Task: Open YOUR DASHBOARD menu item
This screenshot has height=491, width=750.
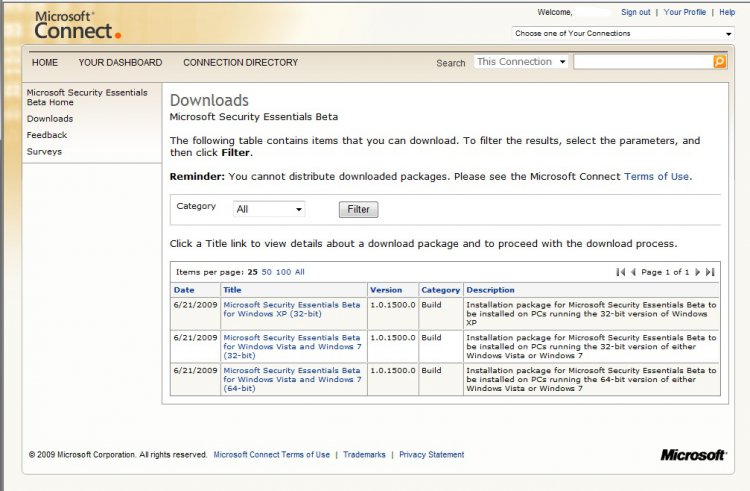Action: pos(121,63)
